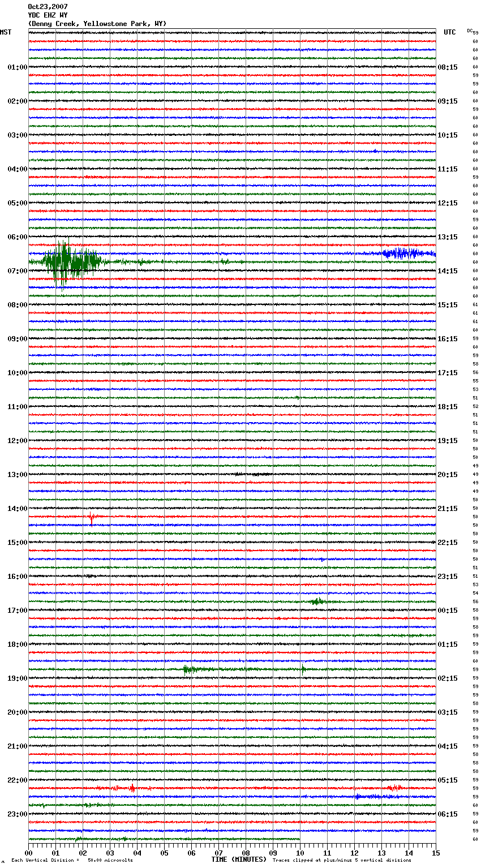Image resolution: width=481 pixels, height=868 pixels.
Task: Click minute tick 00 on the time axis
Action: coord(28,853)
